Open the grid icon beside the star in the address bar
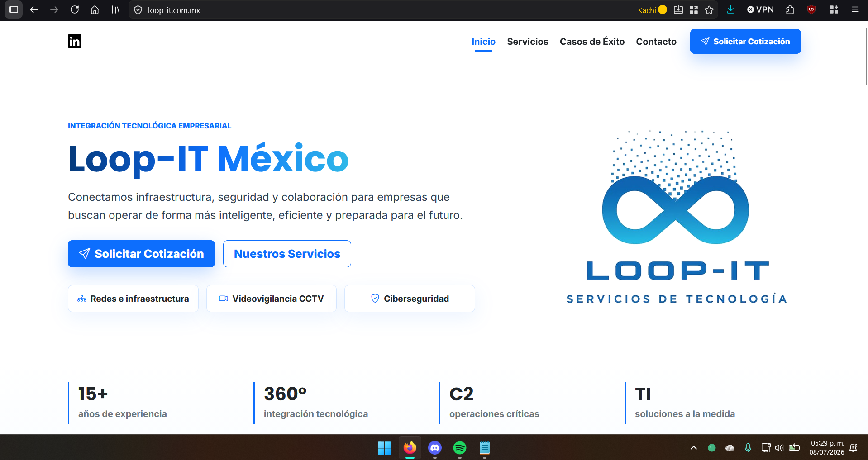The image size is (868, 460). point(694,10)
